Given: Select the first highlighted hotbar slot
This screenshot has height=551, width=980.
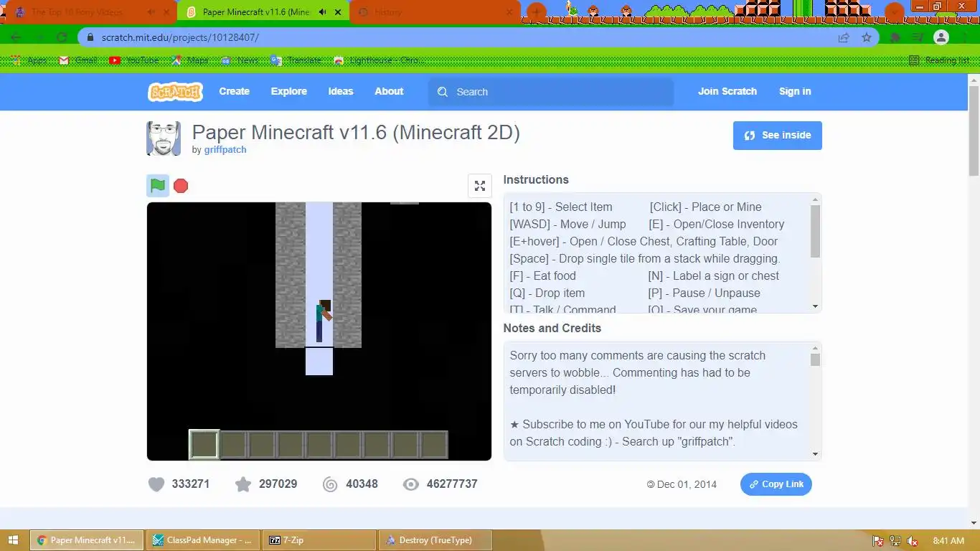Looking at the screenshot, I should click(x=204, y=444).
